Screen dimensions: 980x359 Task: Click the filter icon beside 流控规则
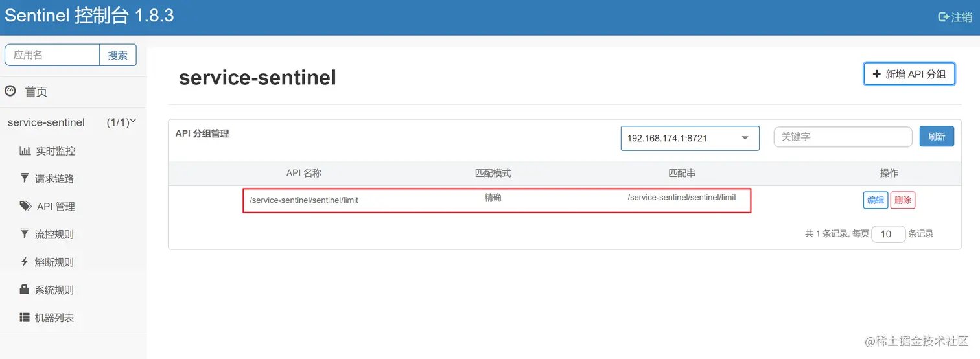click(x=25, y=233)
